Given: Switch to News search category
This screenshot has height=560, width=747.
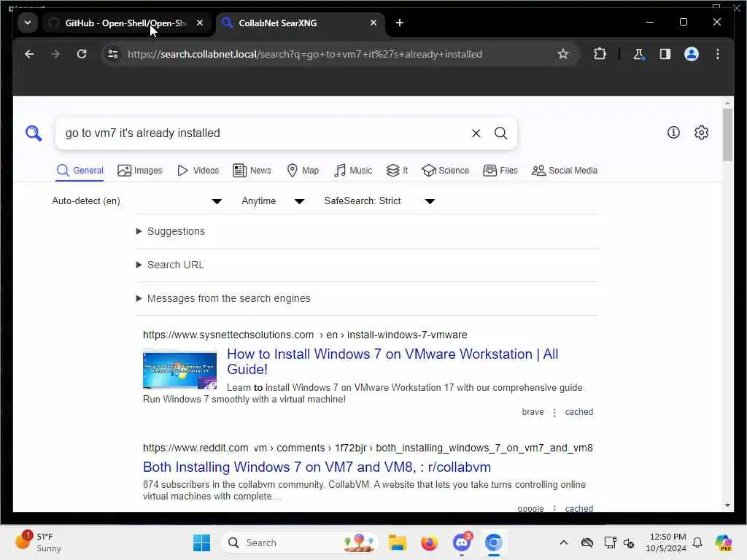Looking at the screenshot, I should pos(252,171).
